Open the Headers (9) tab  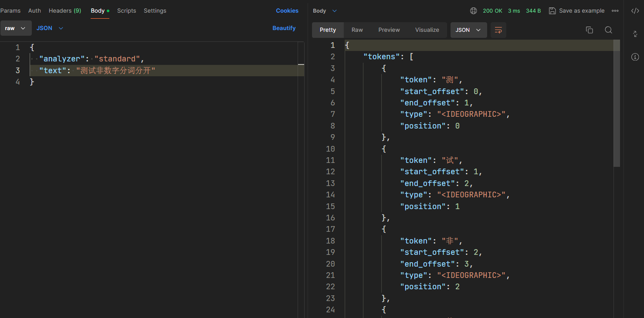coord(65,11)
